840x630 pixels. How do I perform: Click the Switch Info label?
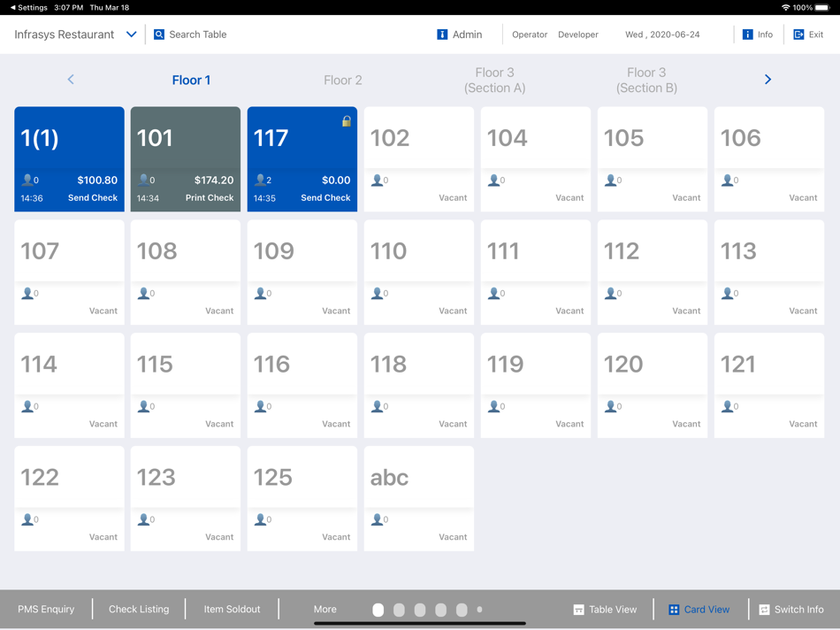tap(798, 610)
